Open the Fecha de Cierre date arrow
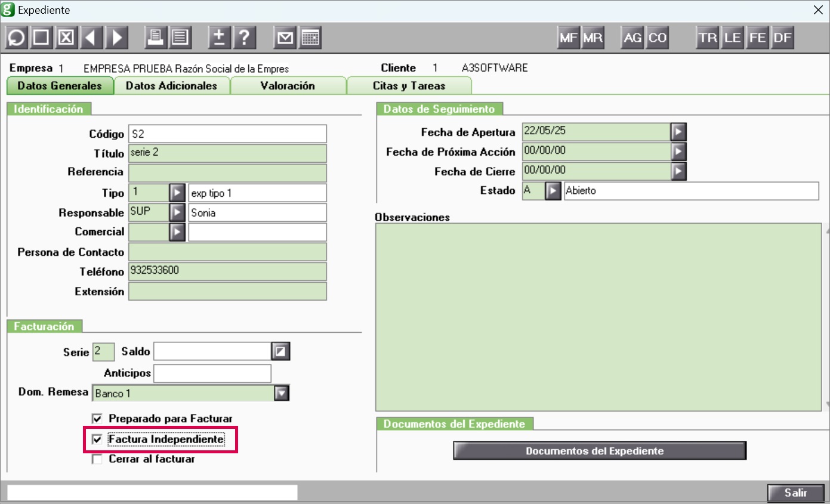The width and height of the screenshot is (830, 504). [x=678, y=172]
